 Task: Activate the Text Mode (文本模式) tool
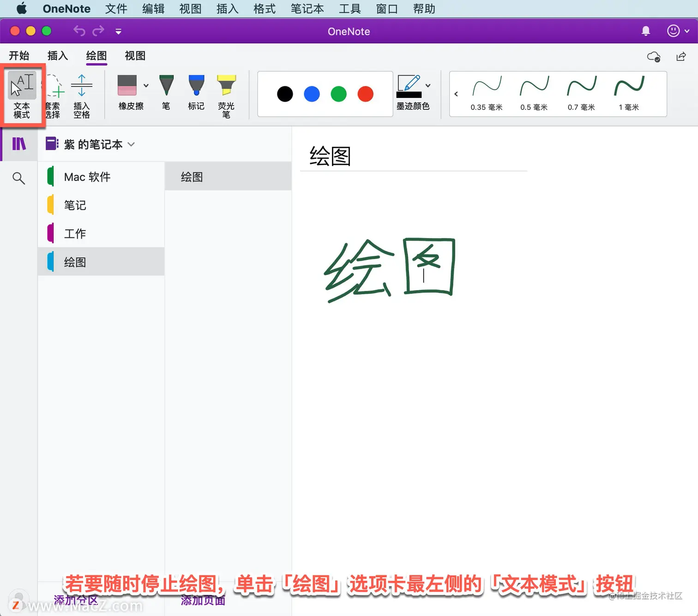click(22, 95)
